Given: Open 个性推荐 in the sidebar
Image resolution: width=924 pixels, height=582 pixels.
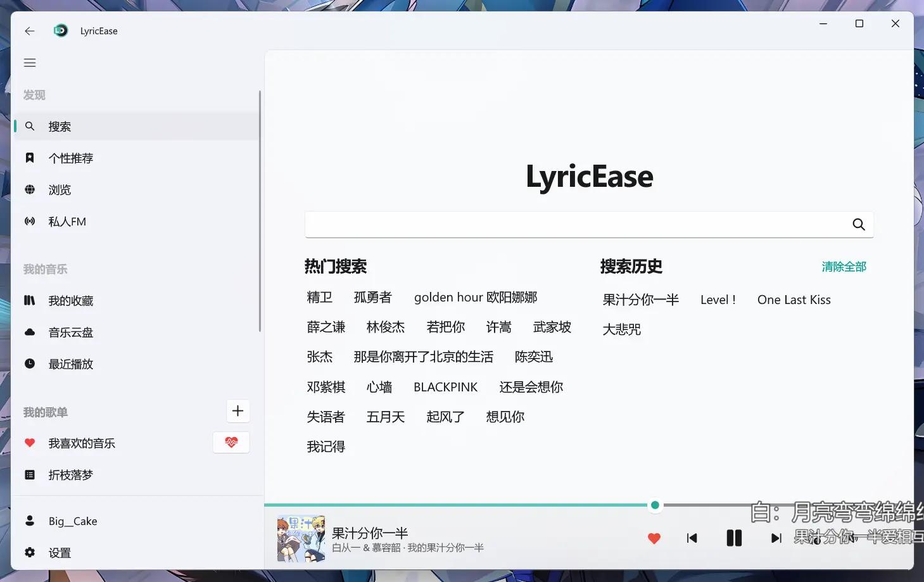Looking at the screenshot, I should (71, 158).
